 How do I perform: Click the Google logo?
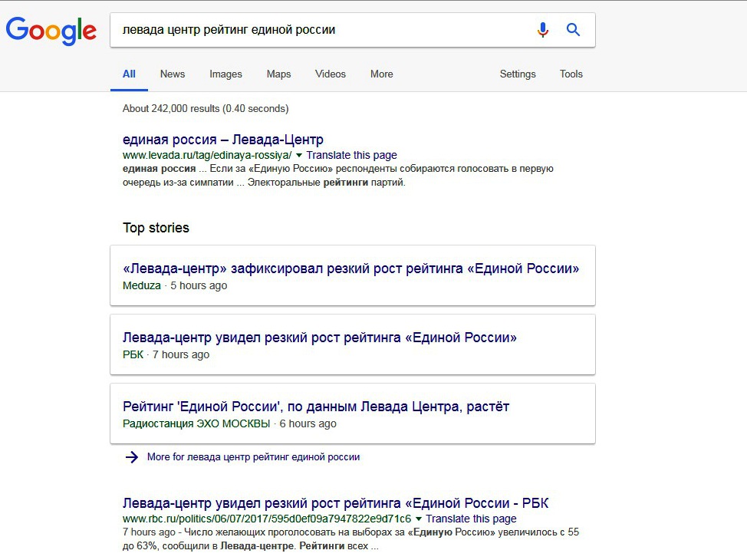click(51, 31)
